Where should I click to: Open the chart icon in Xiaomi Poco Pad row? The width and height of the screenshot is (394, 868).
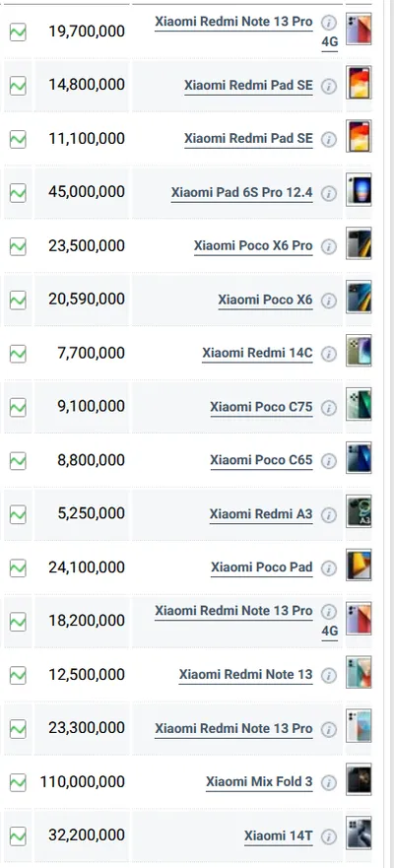pos(18,568)
